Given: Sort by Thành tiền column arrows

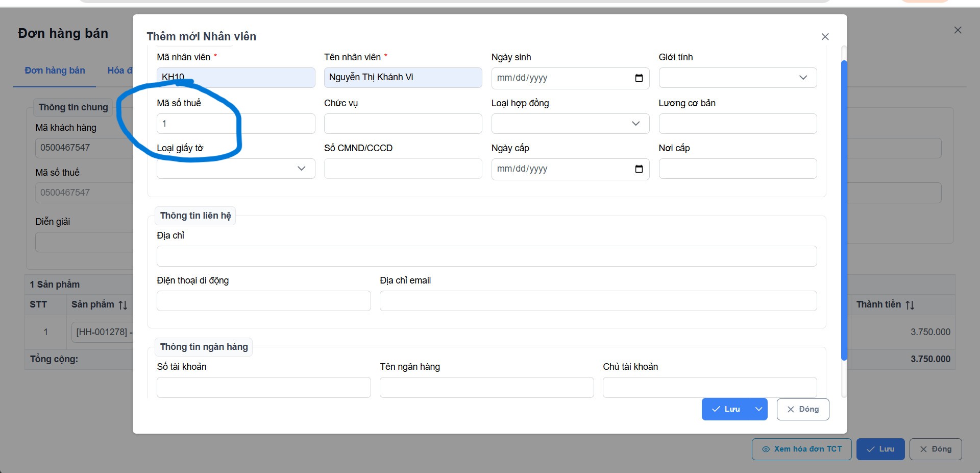Looking at the screenshot, I should (910, 305).
